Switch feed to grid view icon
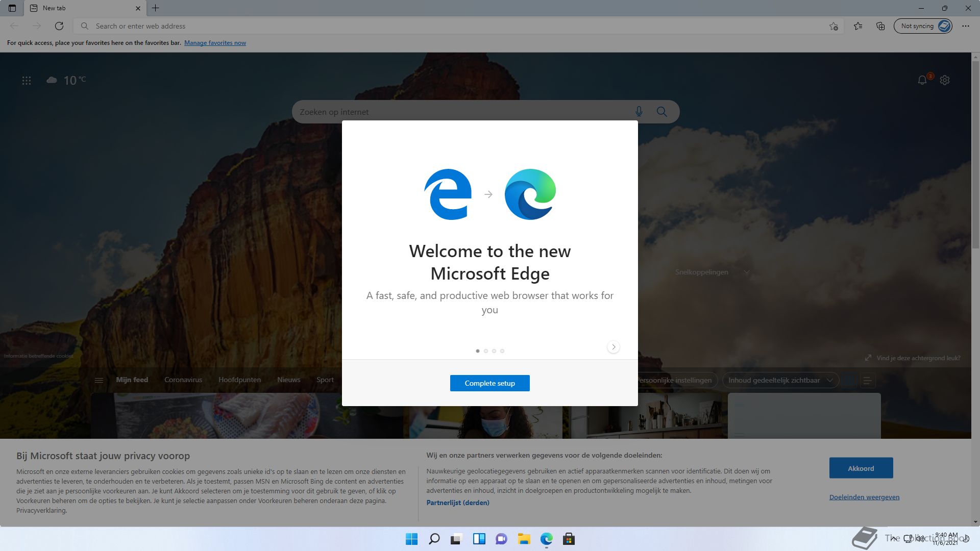980x551 pixels. [x=850, y=380]
